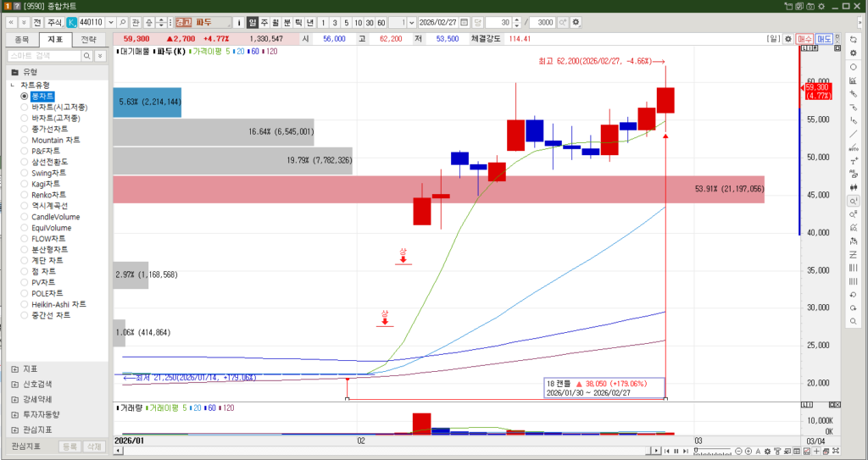Switch to the 종목 tab
Viewport: 868px width, 460px height.
(22, 40)
